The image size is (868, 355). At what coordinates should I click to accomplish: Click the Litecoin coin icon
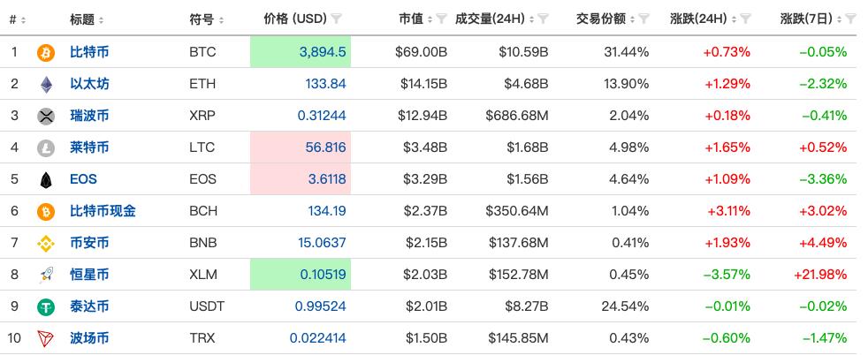point(46,147)
